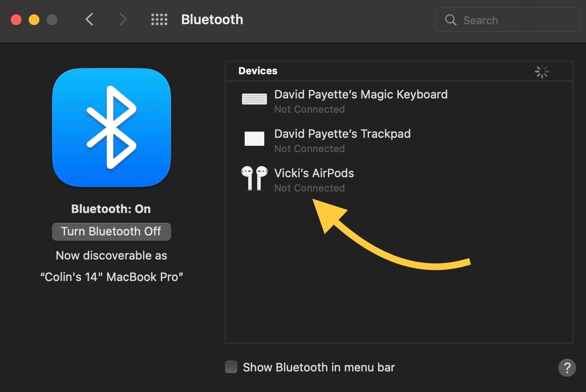Viewport: 586px width, 392px height.
Task: Click the search magnifier icon
Action: [451, 20]
